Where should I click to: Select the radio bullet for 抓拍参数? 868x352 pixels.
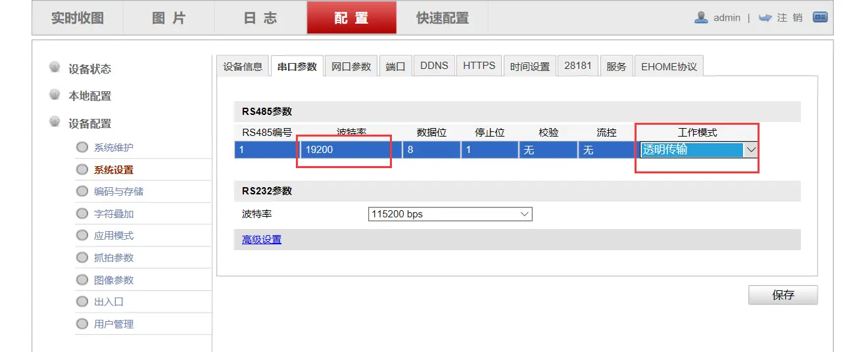(82, 257)
